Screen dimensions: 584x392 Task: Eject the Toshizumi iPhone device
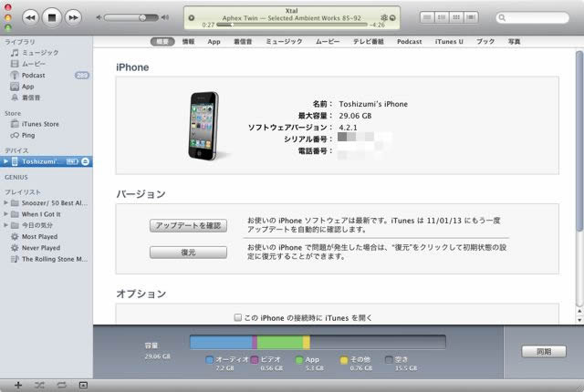pyautogui.click(x=85, y=161)
